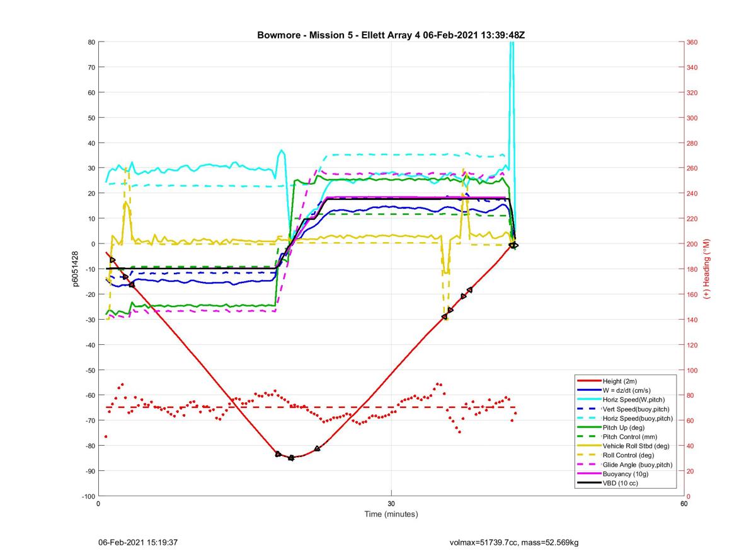The image size is (756, 558).
Task: Select the 'Horiz Speed(buoy,pitch)' legend entry
Action: click(x=638, y=419)
